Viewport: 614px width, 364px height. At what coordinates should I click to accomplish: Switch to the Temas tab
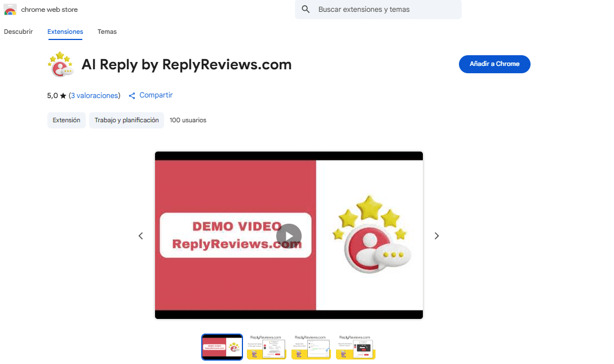[107, 32]
